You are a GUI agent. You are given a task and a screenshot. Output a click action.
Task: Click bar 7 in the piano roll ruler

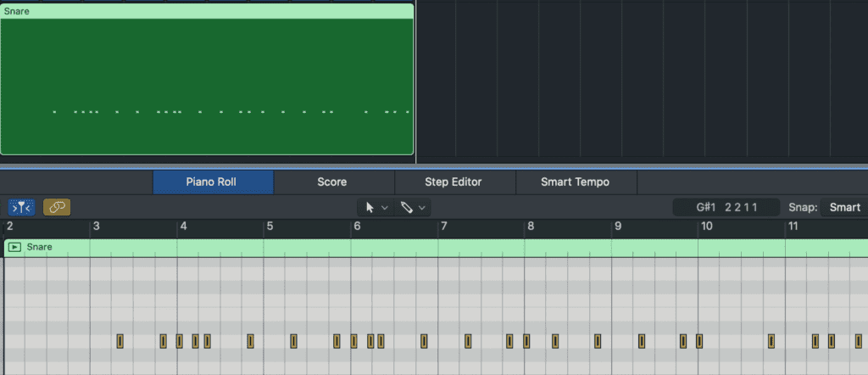(x=443, y=226)
